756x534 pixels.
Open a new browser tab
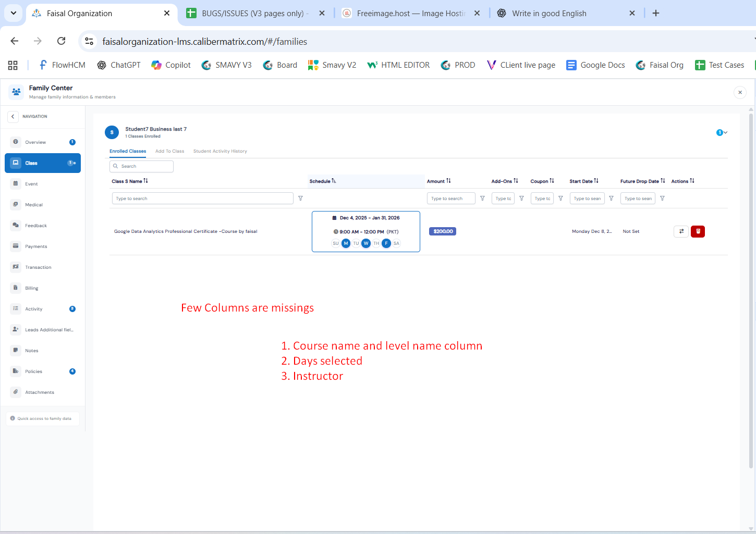click(656, 13)
